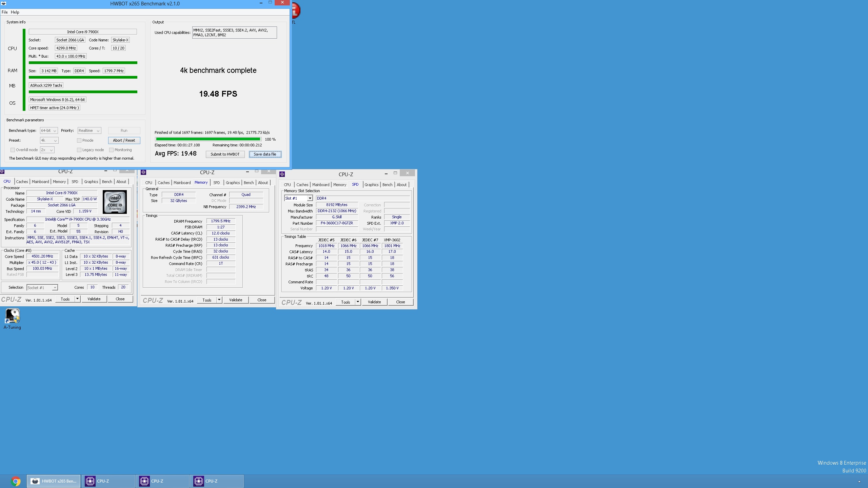Open the File menu in HWBOT
The image size is (868, 488).
click(x=5, y=12)
